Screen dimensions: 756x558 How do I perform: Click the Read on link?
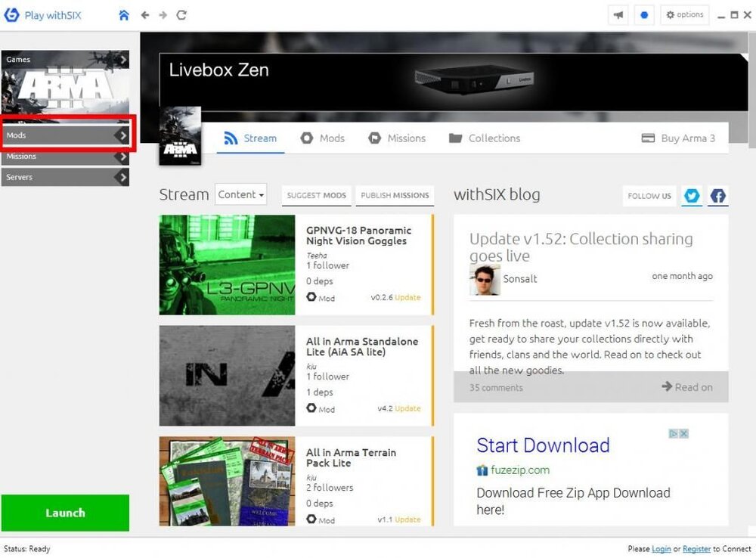pos(687,387)
